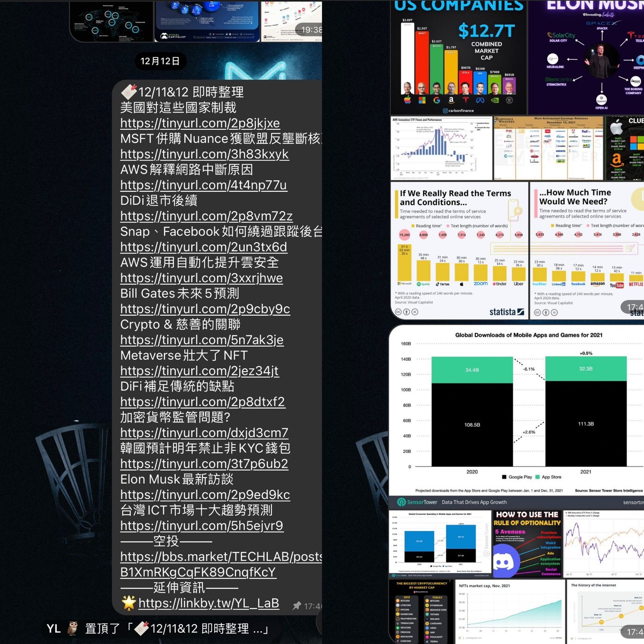Open AWS outage link tinyurl.com/4t4np77u
Image resolution: width=644 pixels, height=644 pixels.
(203, 185)
